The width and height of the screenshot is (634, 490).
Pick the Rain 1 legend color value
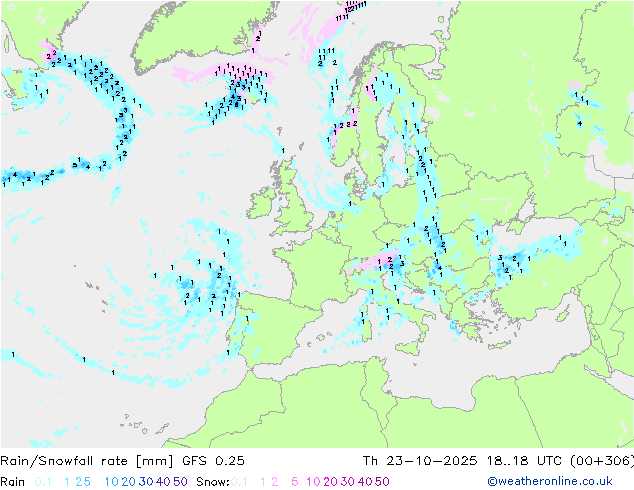coord(67,482)
